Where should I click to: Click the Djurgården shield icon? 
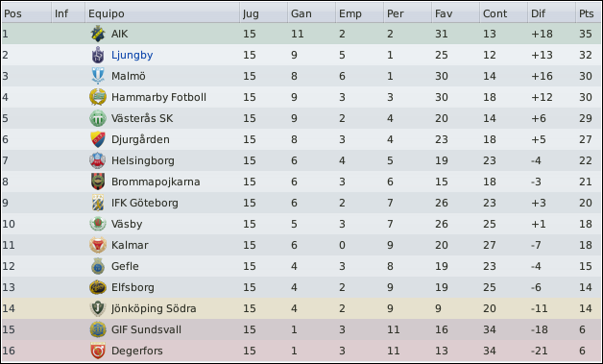[x=98, y=139]
